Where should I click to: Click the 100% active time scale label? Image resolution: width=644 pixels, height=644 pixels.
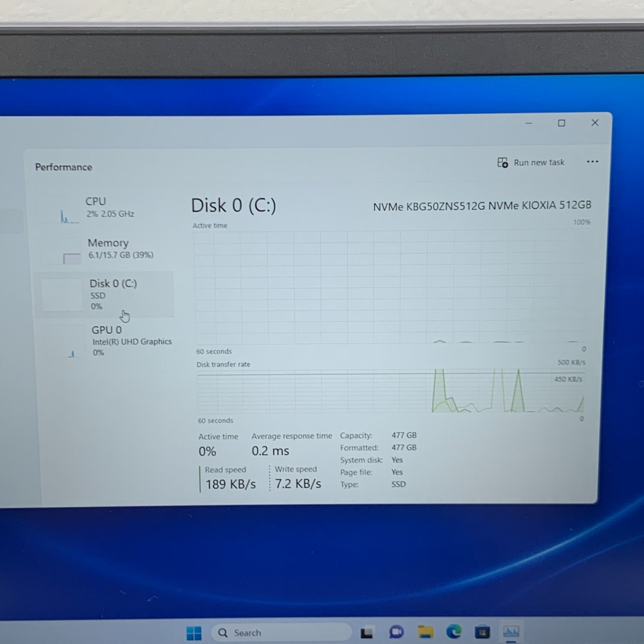pyautogui.click(x=582, y=222)
